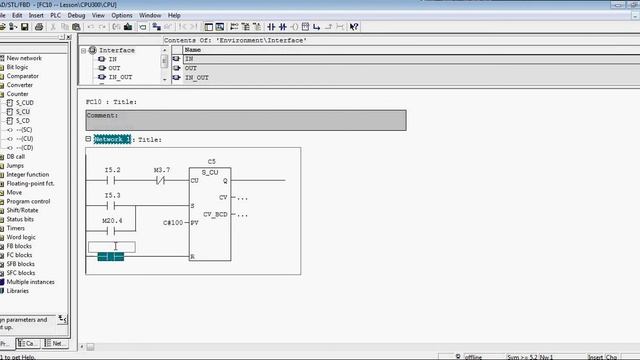This screenshot has height=360, width=640.
Task: Open the Help menu
Action: 174,15
